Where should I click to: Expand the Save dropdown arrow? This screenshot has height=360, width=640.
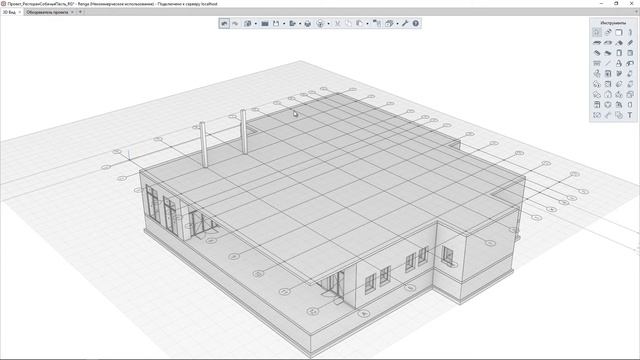(284, 24)
